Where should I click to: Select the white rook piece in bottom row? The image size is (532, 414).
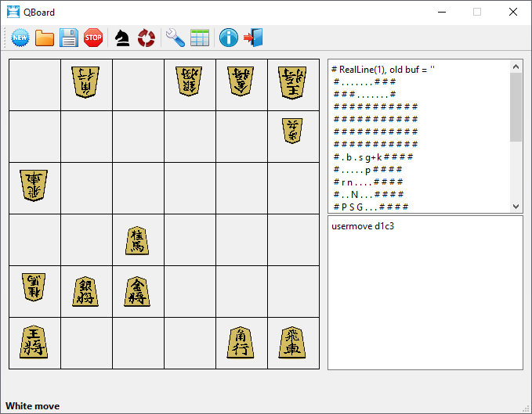coord(292,343)
